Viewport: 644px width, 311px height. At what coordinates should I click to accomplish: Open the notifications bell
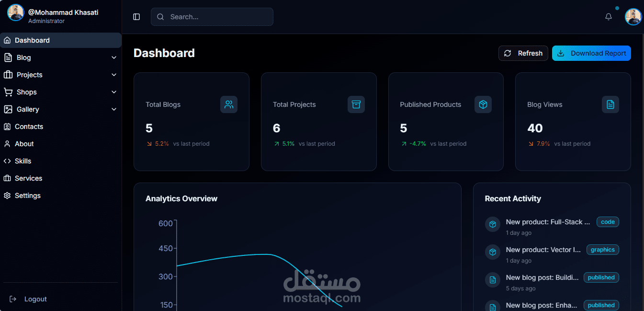[609, 17]
